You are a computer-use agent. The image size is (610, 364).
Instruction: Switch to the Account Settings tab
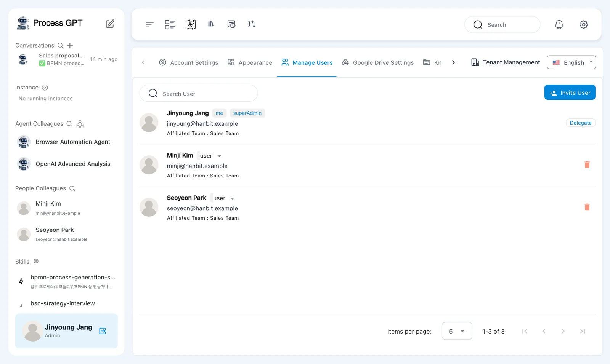click(x=188, y=62)
